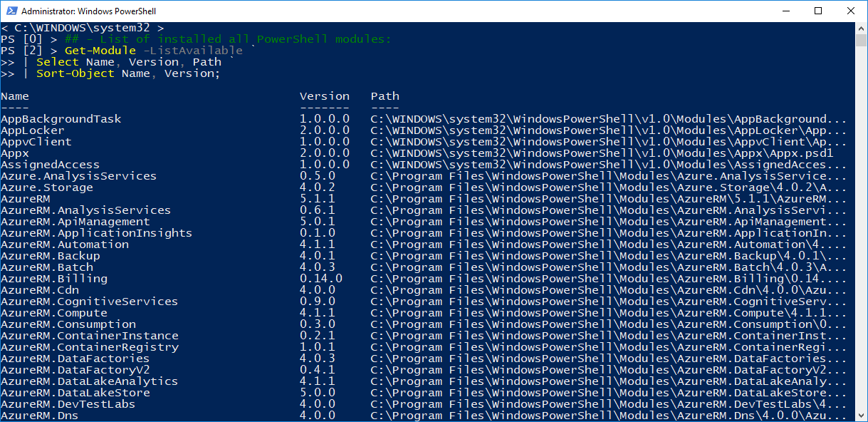
Task: Click the 'Sort-Object' cmdlet text
Action: point(75,73)
